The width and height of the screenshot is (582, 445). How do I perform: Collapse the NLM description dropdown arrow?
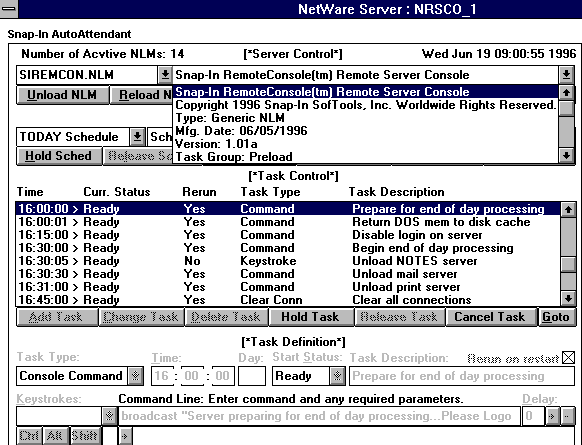[566, 75]
